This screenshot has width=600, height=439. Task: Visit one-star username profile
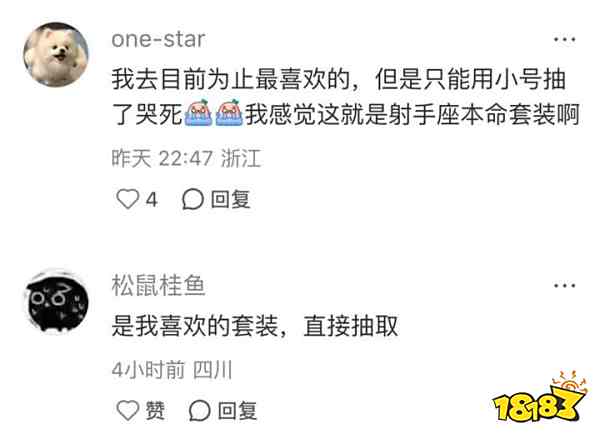point(158,39)
